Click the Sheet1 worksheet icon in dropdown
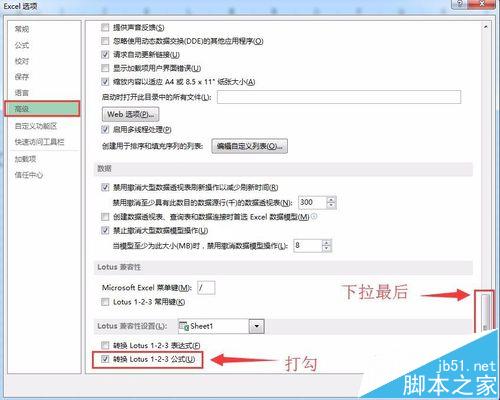Image resolution: width=500 pixels, height=400 pixels. [184, 326]
